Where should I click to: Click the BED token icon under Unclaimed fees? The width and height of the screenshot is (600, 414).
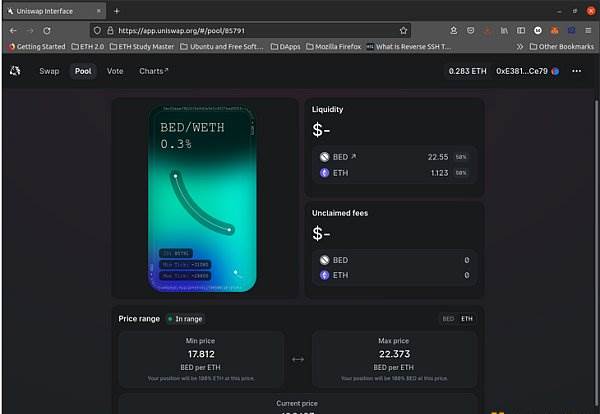click(x=324, y=260)
